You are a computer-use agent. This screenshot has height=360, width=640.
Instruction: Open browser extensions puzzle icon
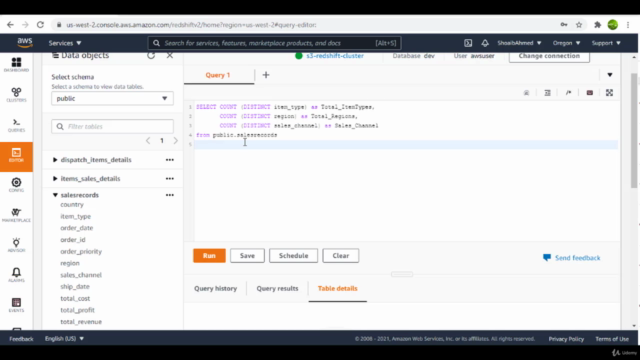598,25
